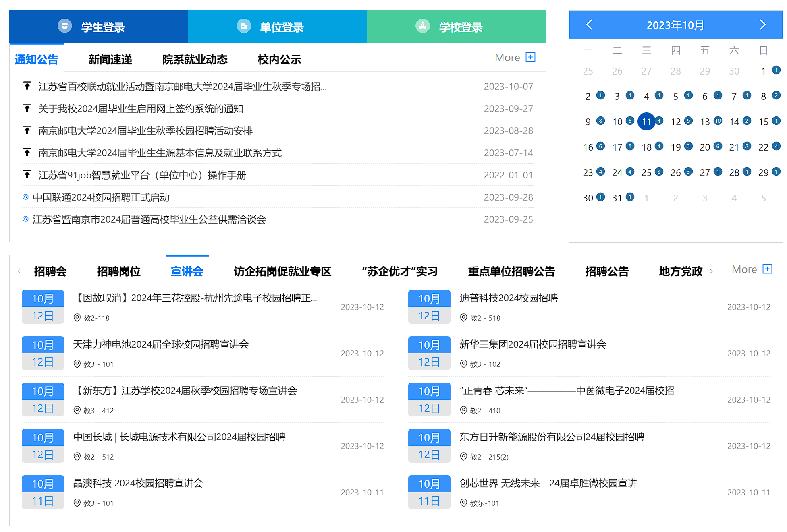Click circle bullet icon before 中国联通 notice

25,197
